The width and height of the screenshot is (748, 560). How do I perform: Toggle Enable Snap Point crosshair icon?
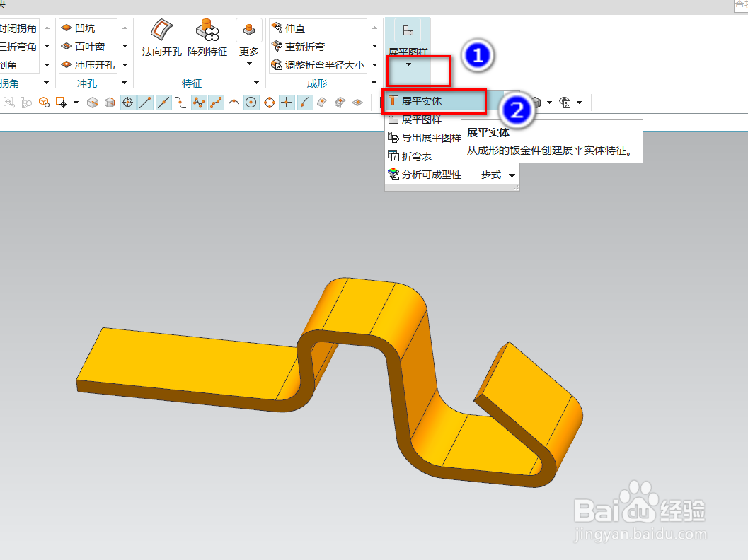pyautogui.click(x=127, y=103)
